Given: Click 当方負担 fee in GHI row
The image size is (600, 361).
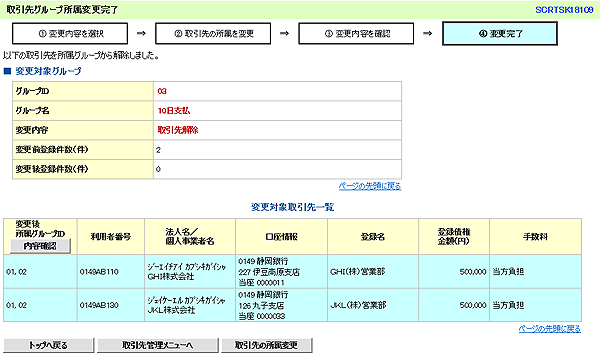Looking at the screenshot, I should click(508, 271).
